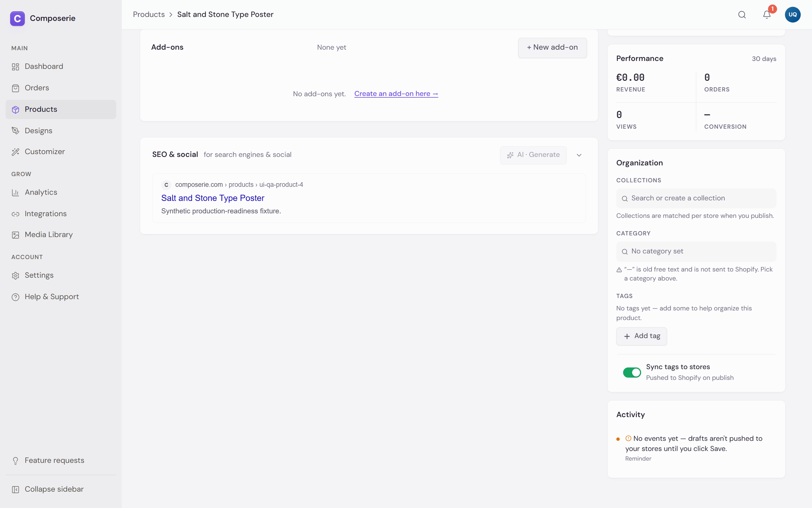Click the None yet add-ons status text
Viewport: 812px width, 508px height.
click(332, 47)
